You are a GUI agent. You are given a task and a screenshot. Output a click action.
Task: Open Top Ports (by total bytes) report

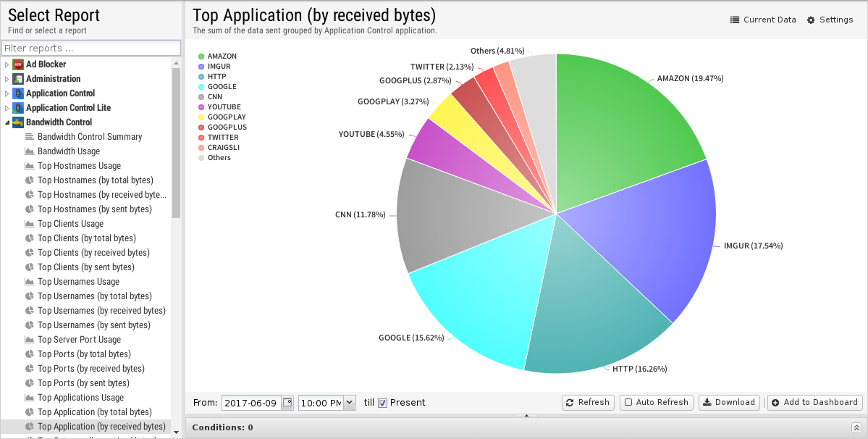coord(84,354)
